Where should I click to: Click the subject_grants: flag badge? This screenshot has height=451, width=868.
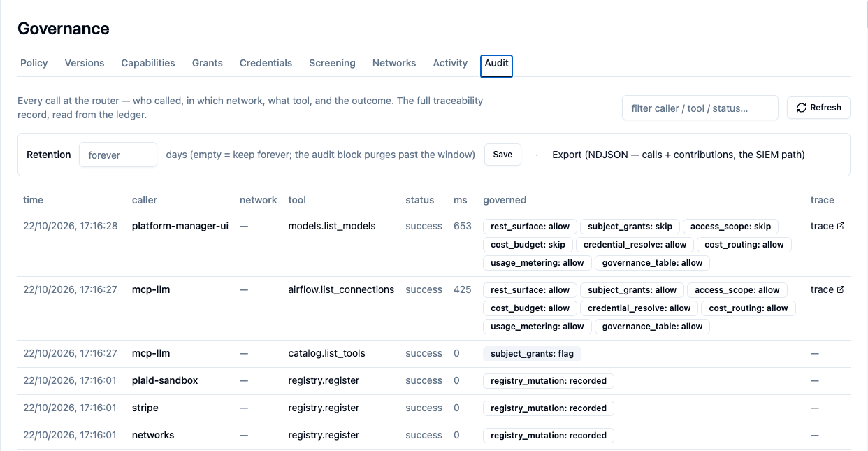point(532,354)
